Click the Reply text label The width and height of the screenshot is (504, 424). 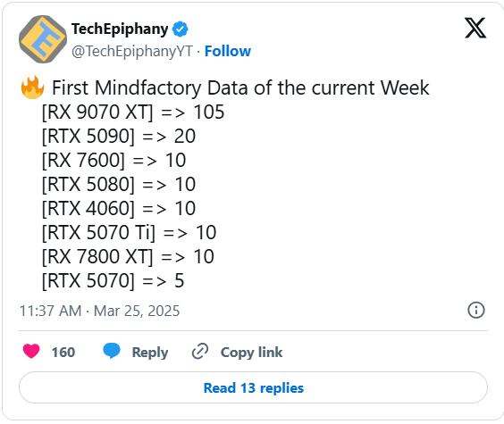coord(150,352)
